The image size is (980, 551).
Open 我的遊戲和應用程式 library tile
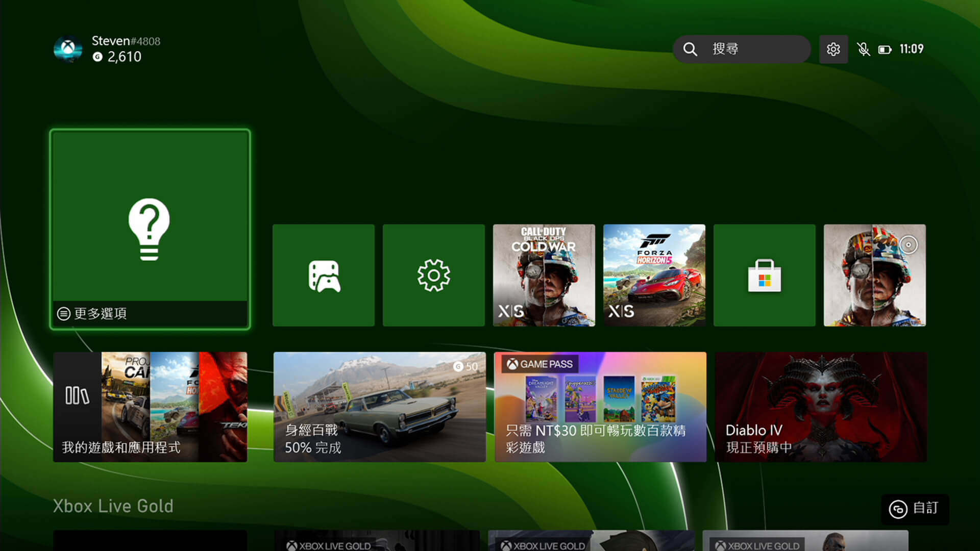click(x=150, y=407)
